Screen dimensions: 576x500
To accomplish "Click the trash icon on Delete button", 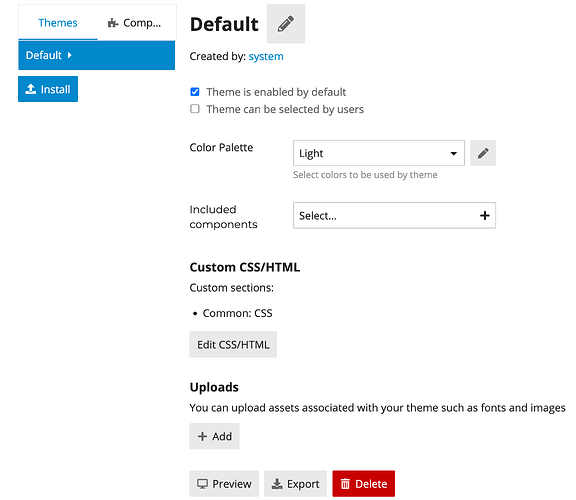I will coord(345,483).
